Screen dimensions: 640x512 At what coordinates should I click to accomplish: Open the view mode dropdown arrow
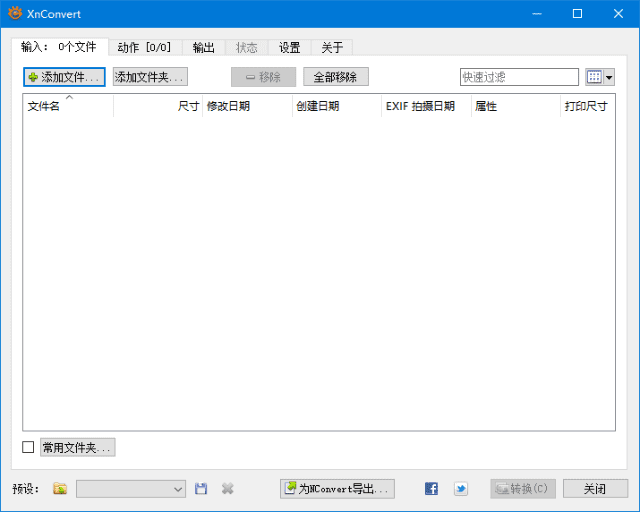coord(609,77)
